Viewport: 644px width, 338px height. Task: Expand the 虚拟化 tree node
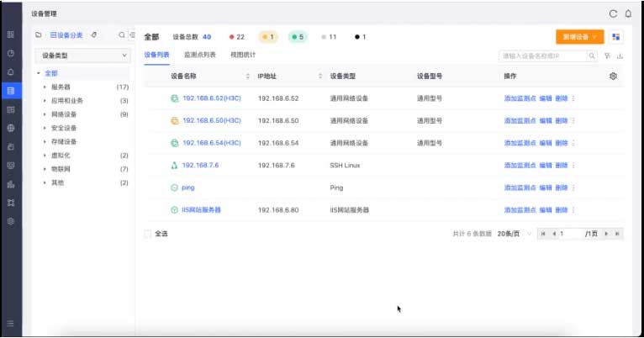[45, 156]
